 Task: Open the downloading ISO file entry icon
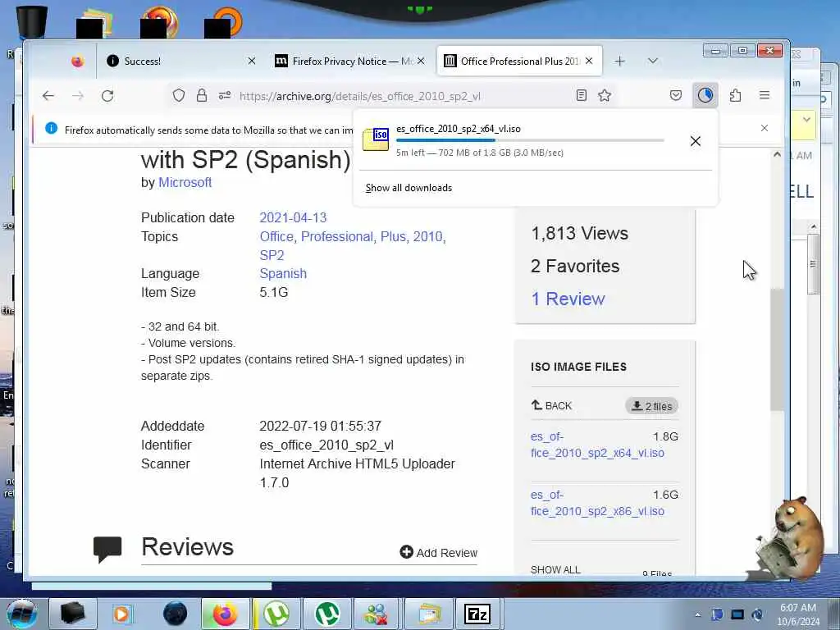pos(376,139)
